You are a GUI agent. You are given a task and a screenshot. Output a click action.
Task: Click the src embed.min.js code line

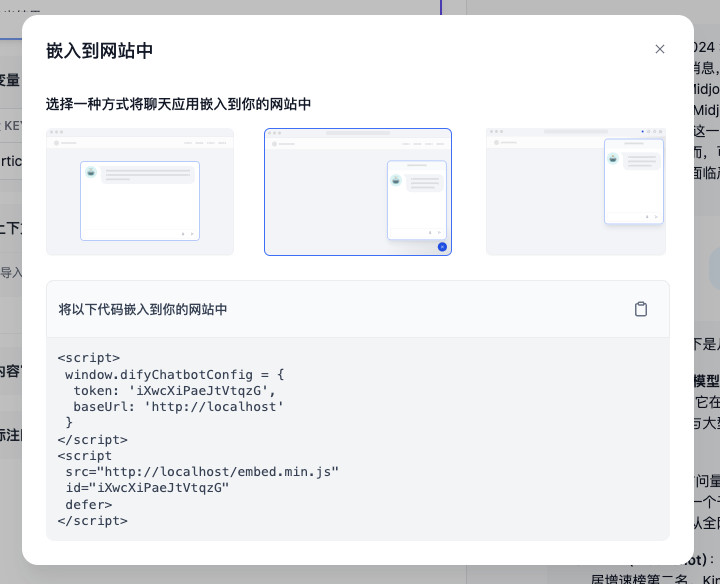[202, 472]
